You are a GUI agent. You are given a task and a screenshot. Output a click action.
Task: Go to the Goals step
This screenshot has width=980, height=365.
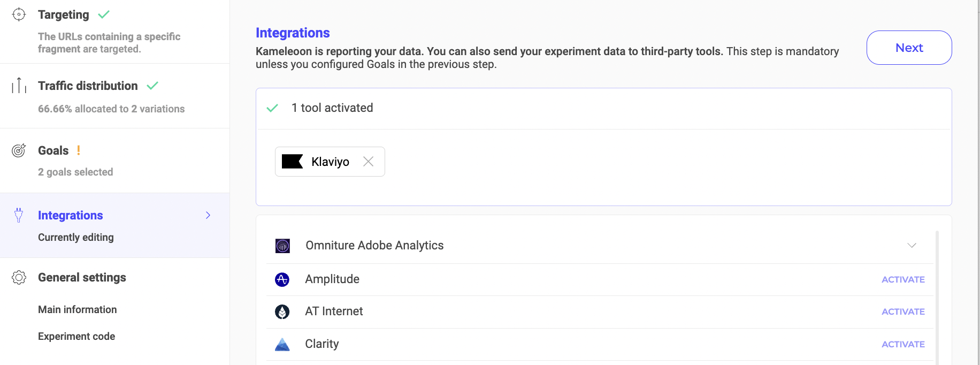click(x=53, y=150)
